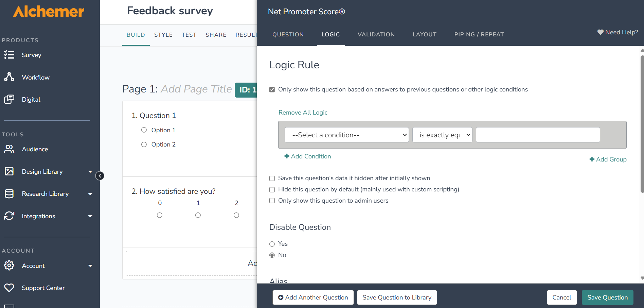
Task: Uncheck the 'Only show this question based on answers' checkbox
Action: coord(272,90)
